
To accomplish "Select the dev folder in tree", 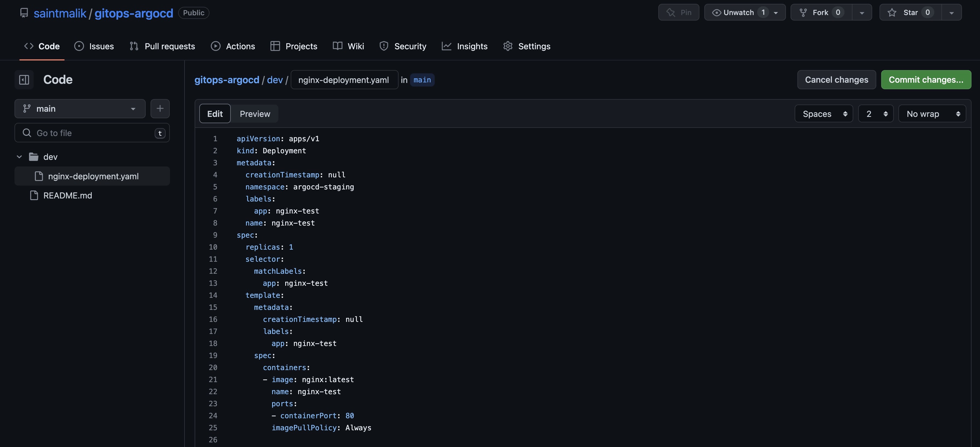I will (x=50, y=157).
